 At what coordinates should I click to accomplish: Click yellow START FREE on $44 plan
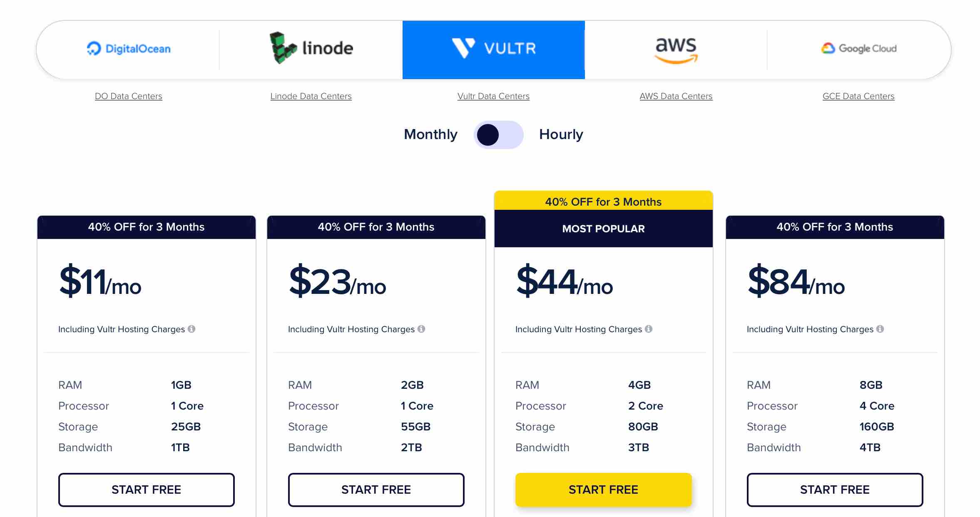click(604, 490)
